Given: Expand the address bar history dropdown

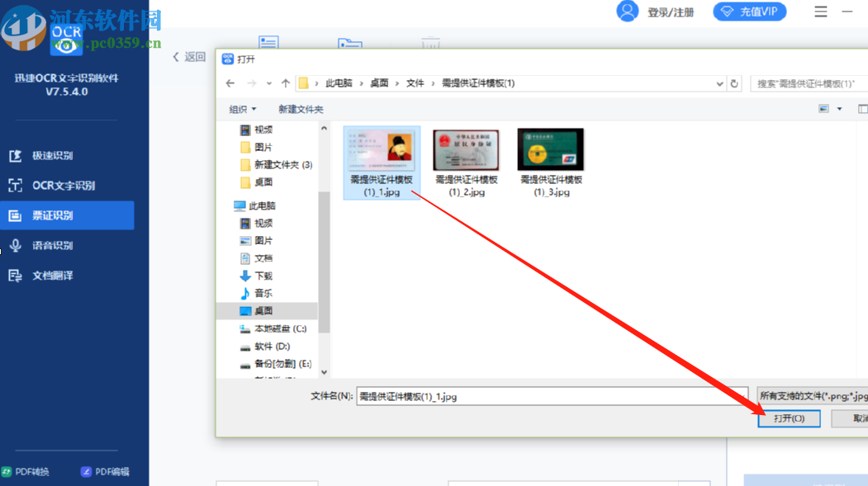Looking at the screenshot, I should click(718, 83).
